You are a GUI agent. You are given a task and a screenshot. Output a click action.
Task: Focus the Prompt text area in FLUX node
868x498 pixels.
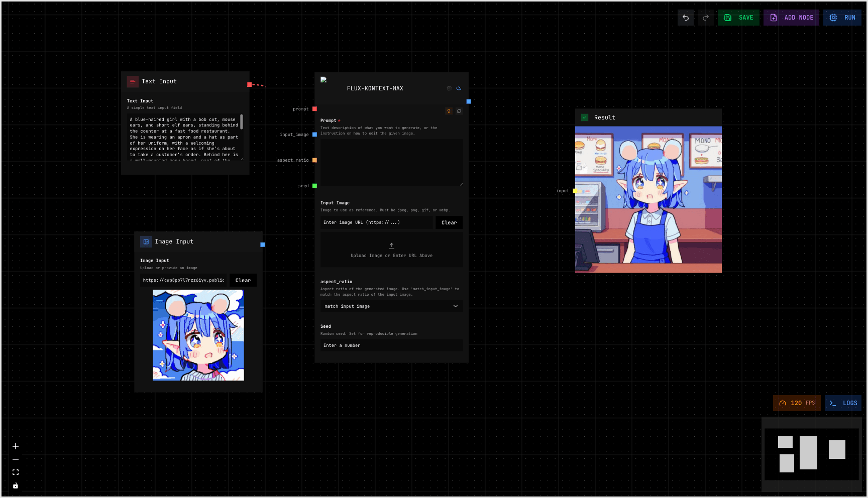(x=392, y=163)
